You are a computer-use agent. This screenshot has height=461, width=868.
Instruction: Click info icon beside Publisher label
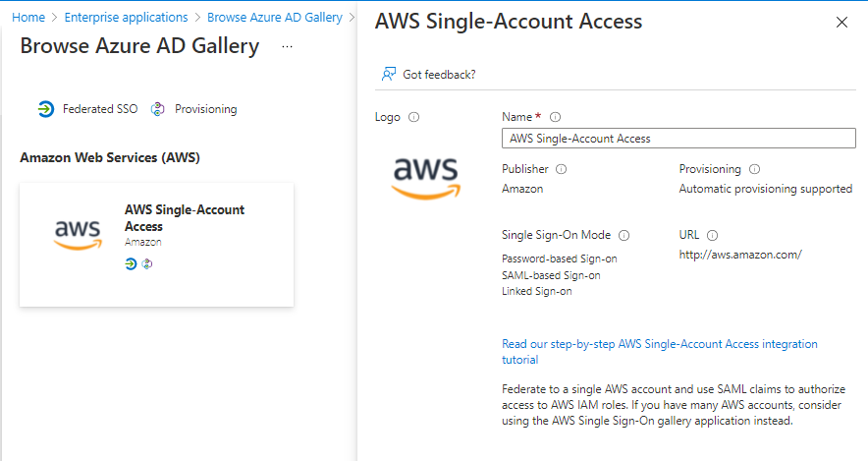[x=561, y=169]
